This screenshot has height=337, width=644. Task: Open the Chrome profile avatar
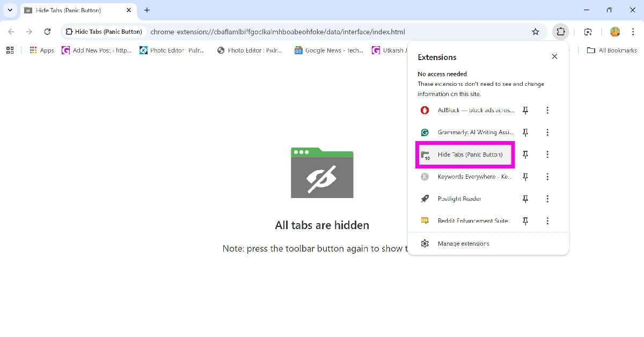pyautogui.click(x=614, y=32)
